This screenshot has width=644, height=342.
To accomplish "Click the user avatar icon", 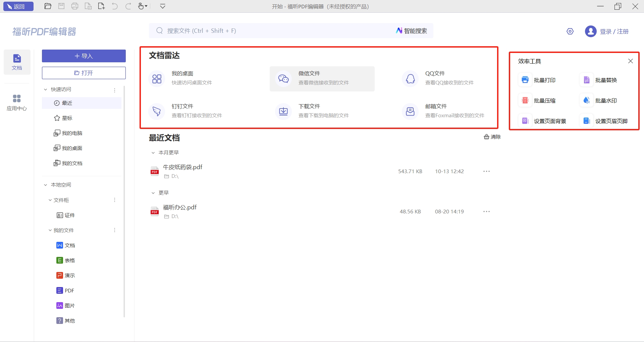I will pos(591,31).
